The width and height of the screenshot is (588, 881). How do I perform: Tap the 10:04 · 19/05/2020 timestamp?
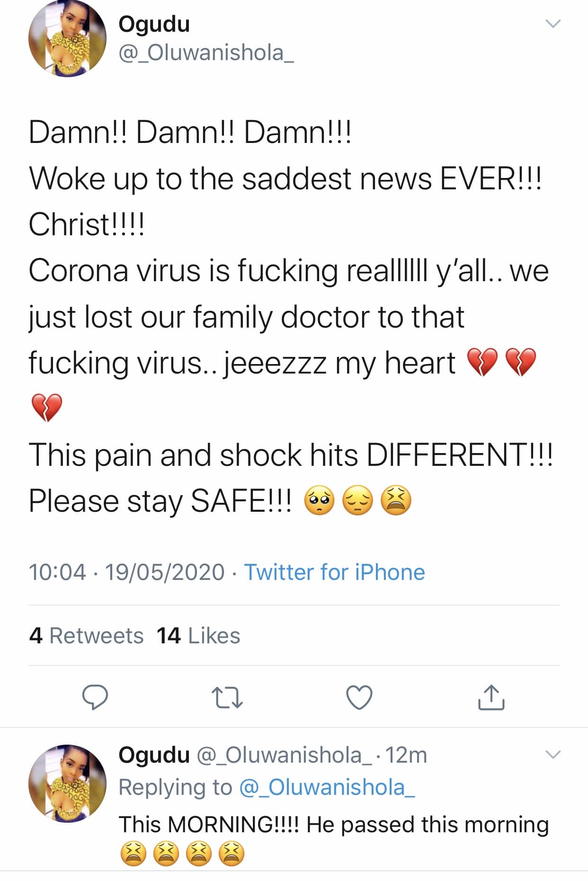(126, 572)
